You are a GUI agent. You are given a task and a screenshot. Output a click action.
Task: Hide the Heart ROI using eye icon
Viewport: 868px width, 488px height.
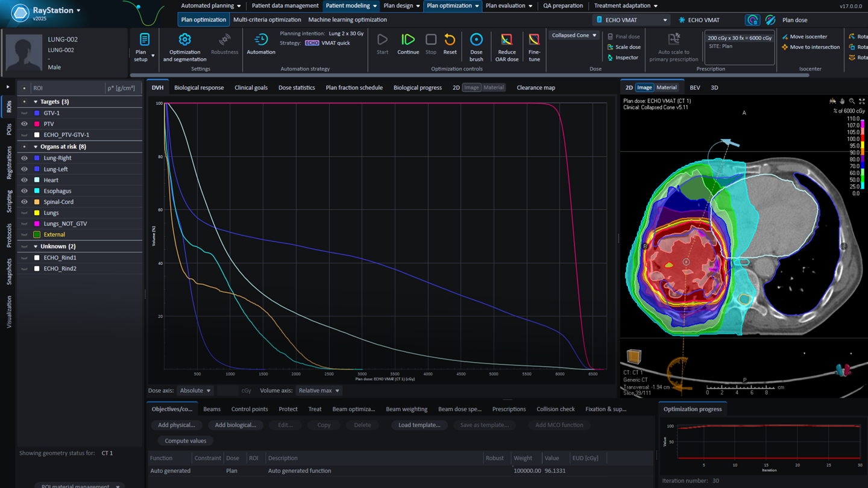25,180
